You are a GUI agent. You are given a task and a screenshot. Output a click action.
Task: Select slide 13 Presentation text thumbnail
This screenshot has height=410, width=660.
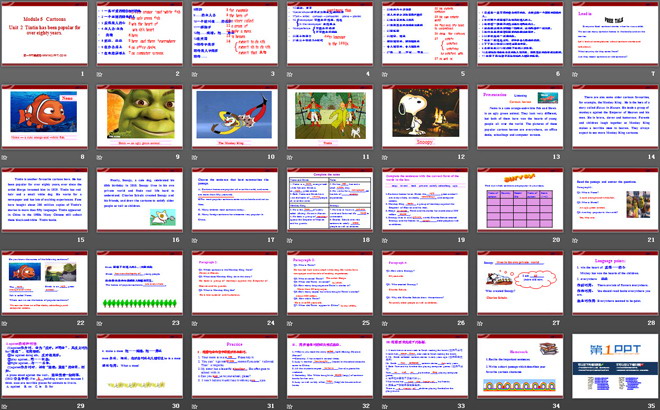(x=520, y=117)
